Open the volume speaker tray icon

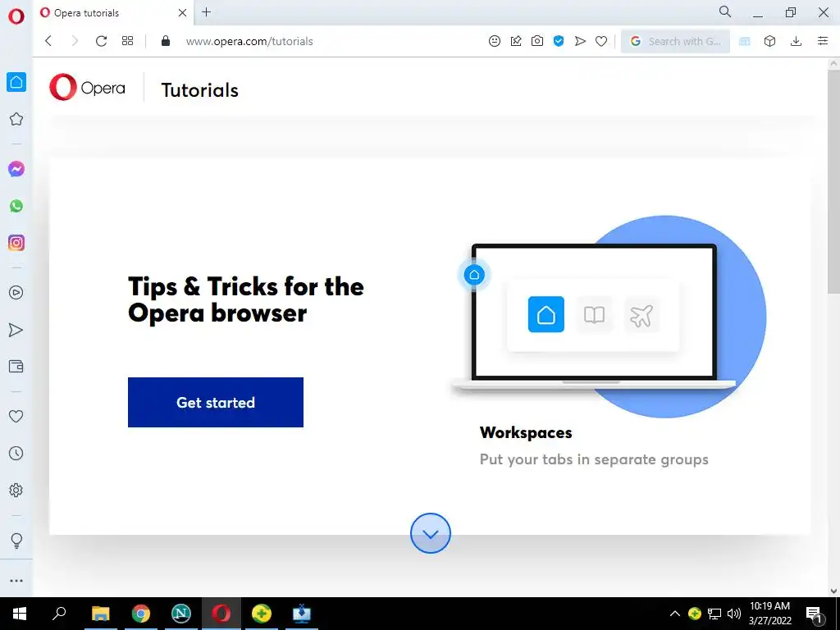734,614
